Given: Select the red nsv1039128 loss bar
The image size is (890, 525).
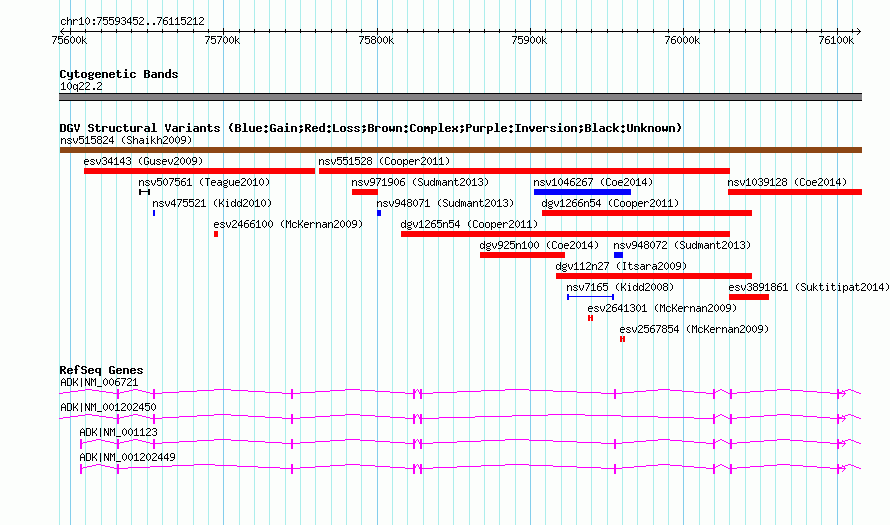Looking at the screenshot, I should (x=795, y=192).
